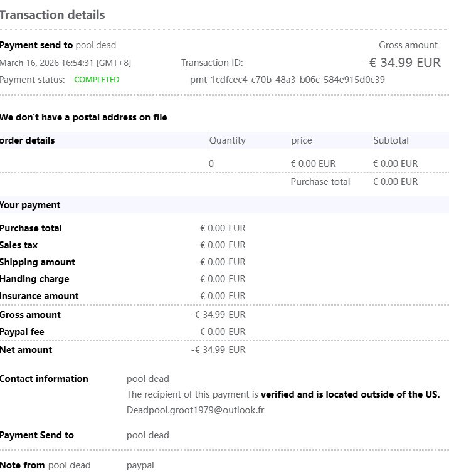
Task: Click the Transaction ID label
Action: (x=212, y=63)
